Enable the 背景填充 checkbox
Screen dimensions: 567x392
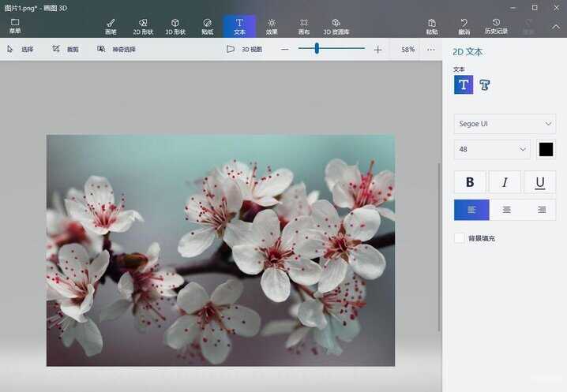click(460, 238)
